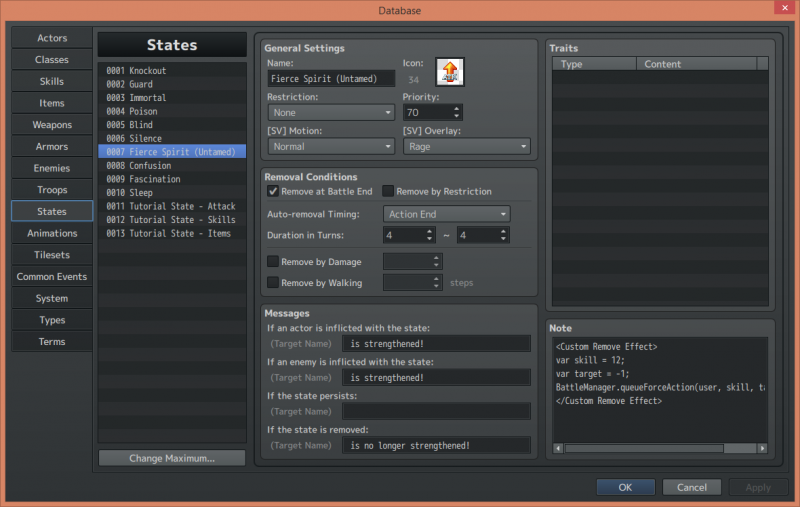Image resolution: width=800 pixels, height=507 pixels.
Task: Close the Database window
Action: (785, 8)
